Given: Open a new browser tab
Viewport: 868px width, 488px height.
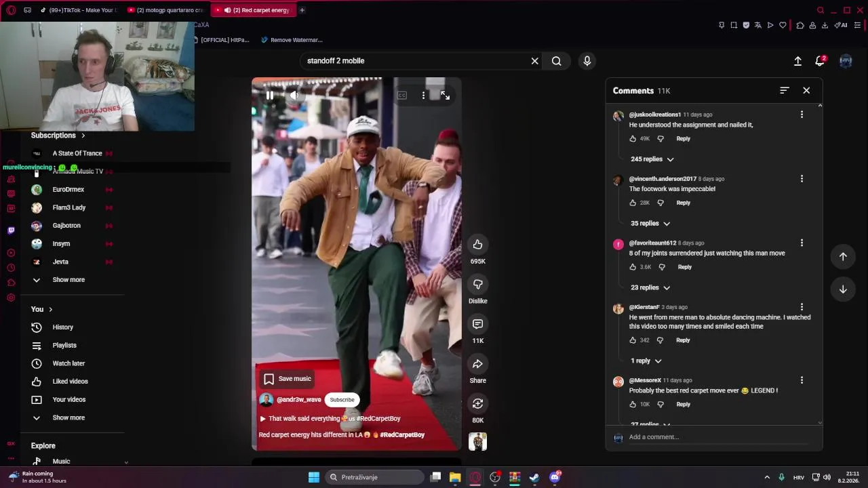Looking at the screenshot, I should [302, 10].
